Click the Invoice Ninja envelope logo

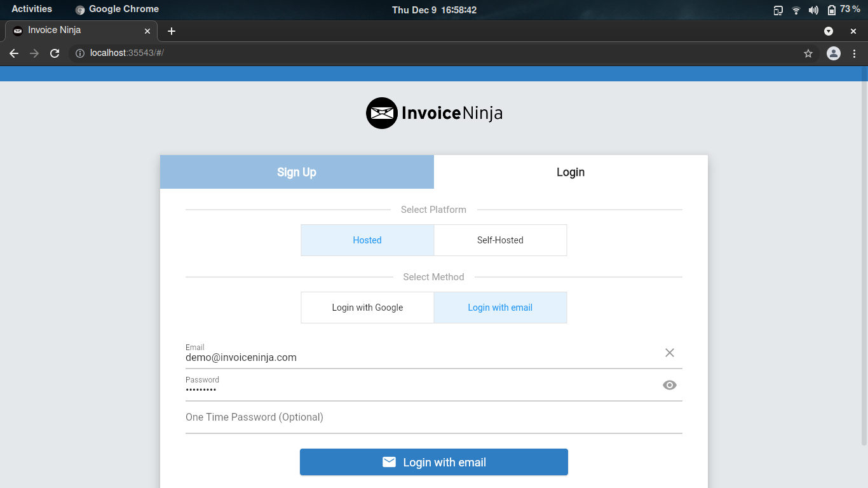click(381, 113)
